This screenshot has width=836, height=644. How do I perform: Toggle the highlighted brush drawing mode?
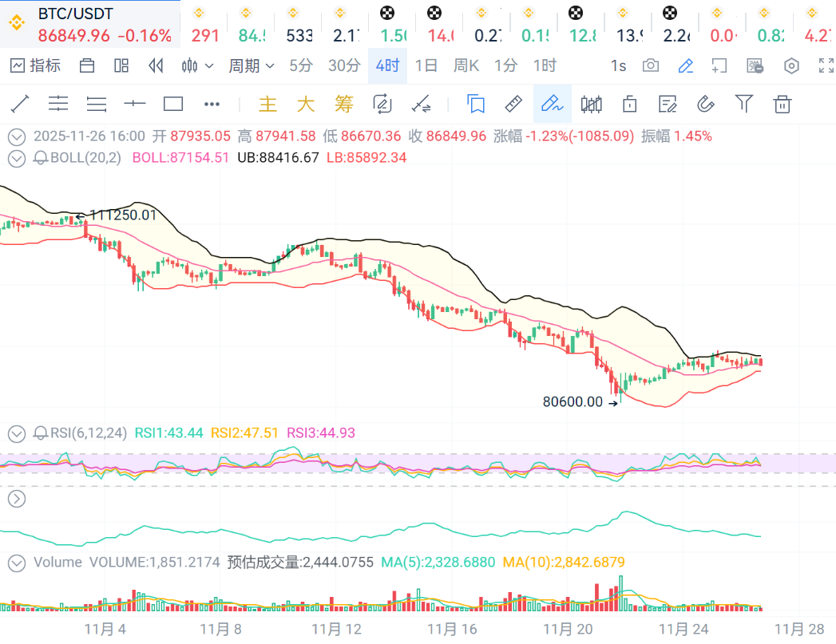coord(552,104)
